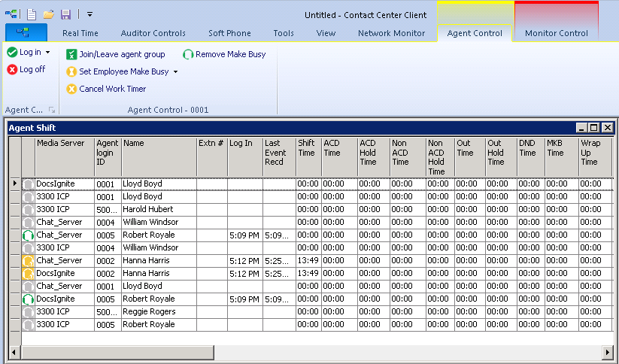The height and width of the screenshot is (364, 619).
Task: Open the Monitor Control tab
Action: (x=556, y=33)
